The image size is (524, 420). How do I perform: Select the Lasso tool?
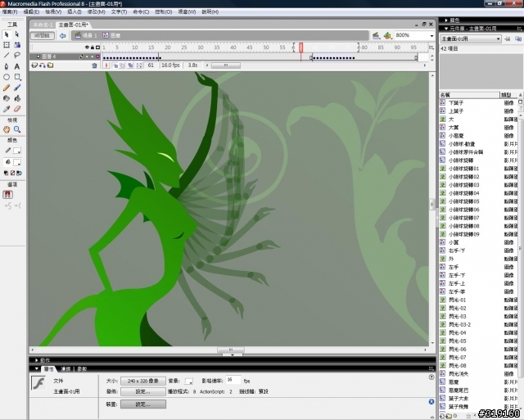[17, 55]
